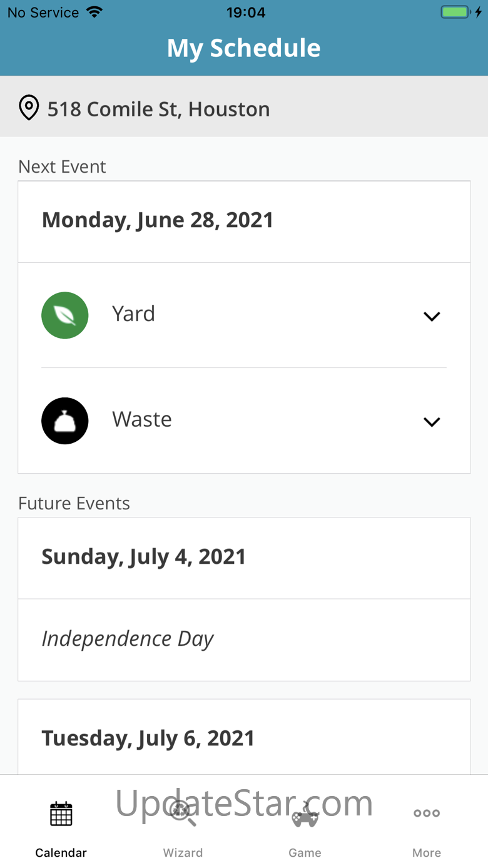The height and width of the screenshot is (868, 488).
Task: Open Monday, June 28, 2021 event header
Action: [244, 222]
